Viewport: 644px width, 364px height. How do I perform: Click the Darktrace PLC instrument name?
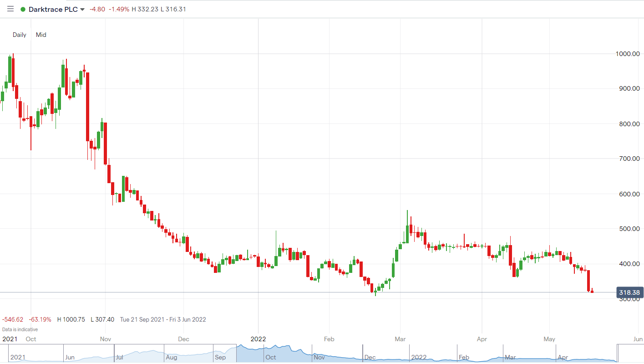point(53,10)
